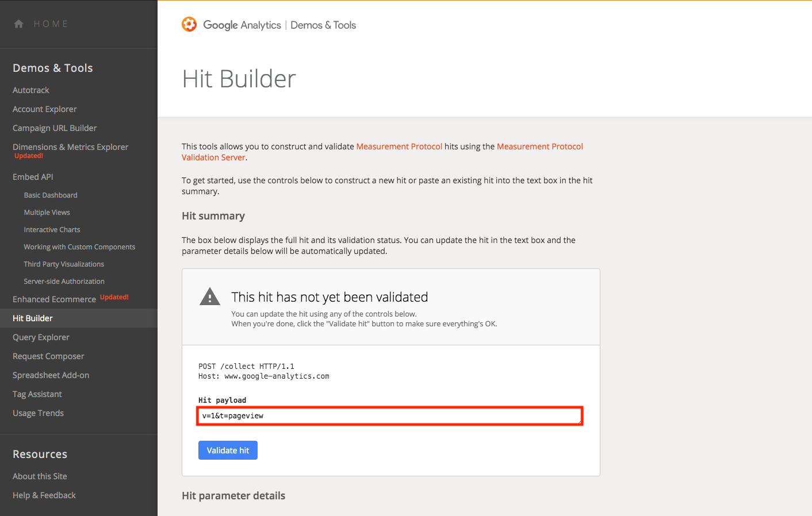Click the Hit Builder page title

tap(239, 79)
